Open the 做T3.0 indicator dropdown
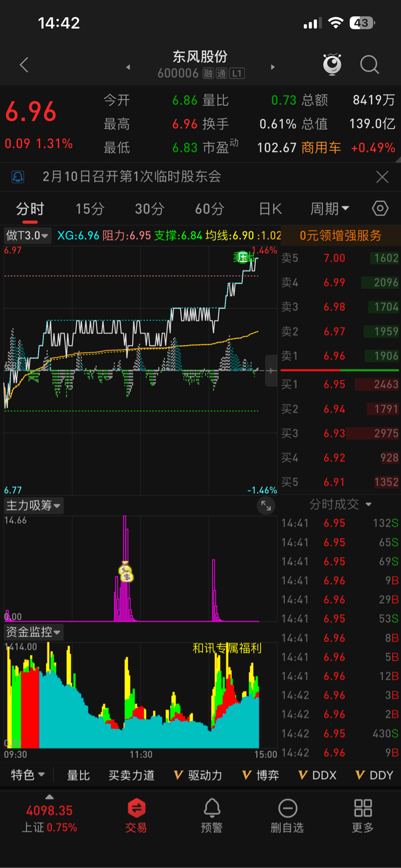The image size is (401, 868). click(x=28, y=236)
